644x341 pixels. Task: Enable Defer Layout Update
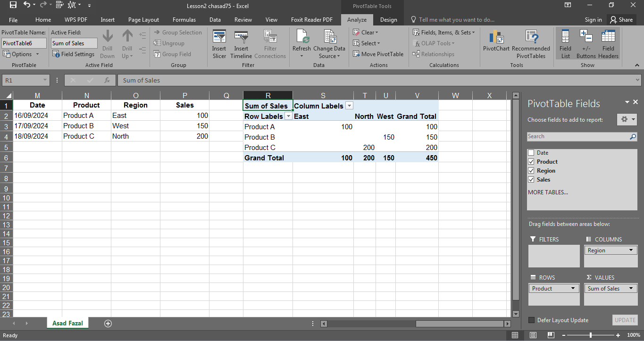pos(533,320)
